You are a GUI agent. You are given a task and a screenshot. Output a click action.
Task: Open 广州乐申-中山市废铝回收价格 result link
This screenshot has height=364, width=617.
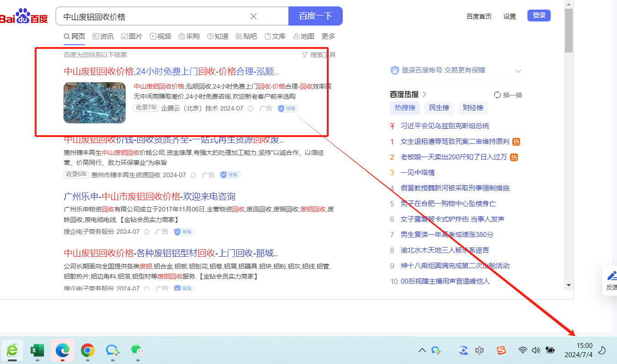(x=149, y=196)
